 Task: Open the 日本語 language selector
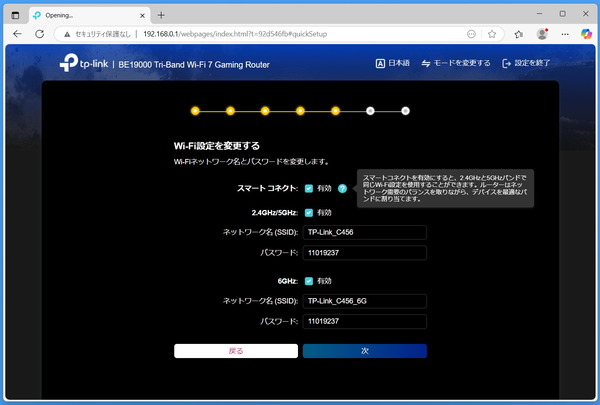tap(393, 63)
